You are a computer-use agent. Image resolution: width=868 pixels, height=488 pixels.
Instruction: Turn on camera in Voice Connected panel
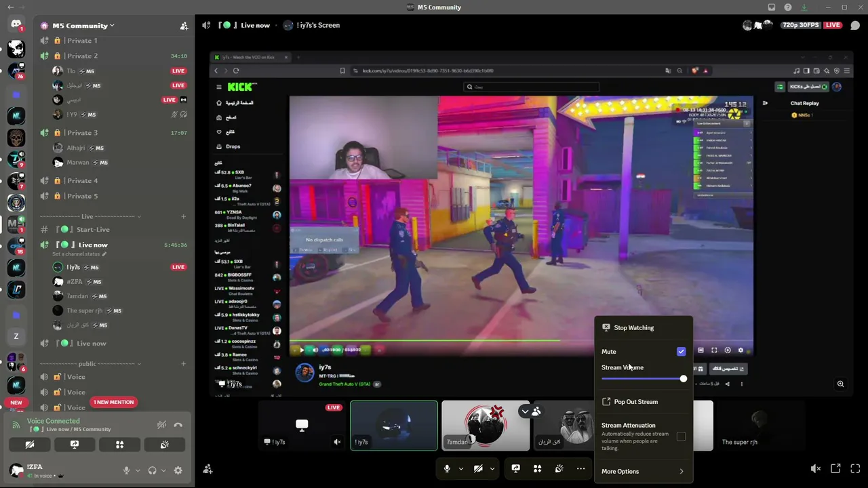point(30,445)
